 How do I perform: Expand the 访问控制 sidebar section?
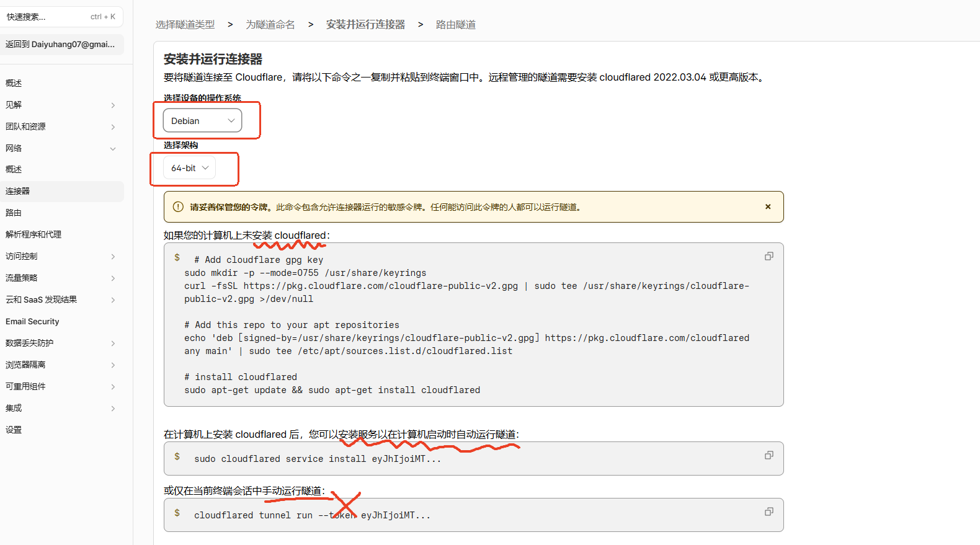113,257
